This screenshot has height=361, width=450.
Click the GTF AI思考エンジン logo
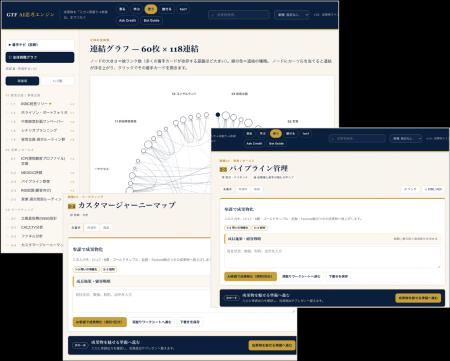point(30,15)
